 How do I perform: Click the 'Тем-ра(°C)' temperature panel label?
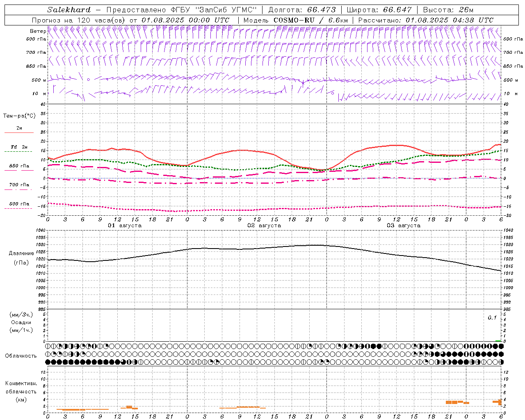[x=19, y=116]
